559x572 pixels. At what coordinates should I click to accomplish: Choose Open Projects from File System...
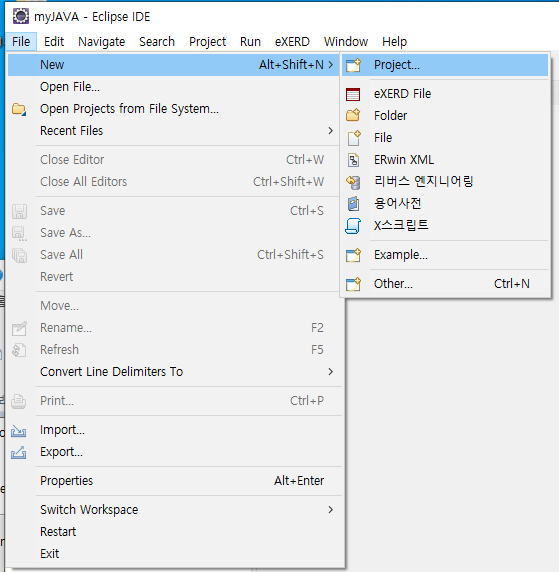(174, 109)
